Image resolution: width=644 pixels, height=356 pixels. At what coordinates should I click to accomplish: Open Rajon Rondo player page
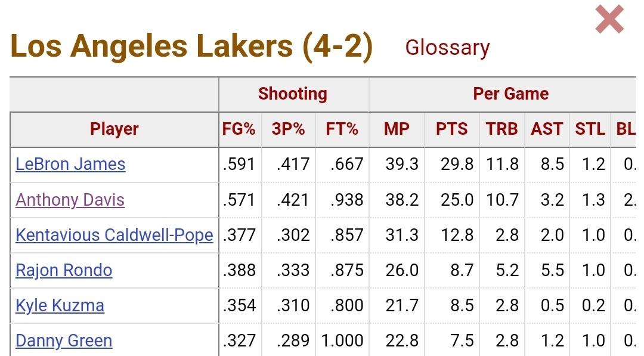click(64, 270)
